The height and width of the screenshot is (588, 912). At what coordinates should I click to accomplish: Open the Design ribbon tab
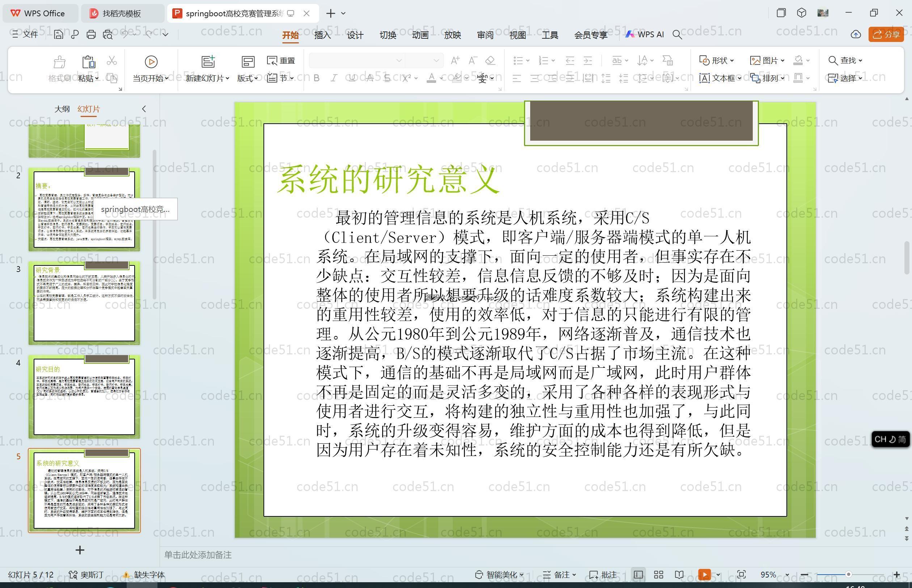[355, 35]
